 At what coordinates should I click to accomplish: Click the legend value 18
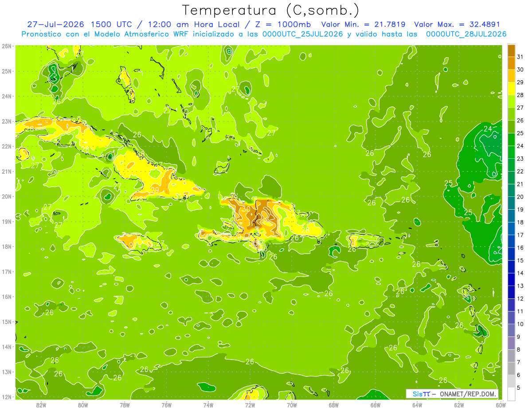(x=520, y=222)
